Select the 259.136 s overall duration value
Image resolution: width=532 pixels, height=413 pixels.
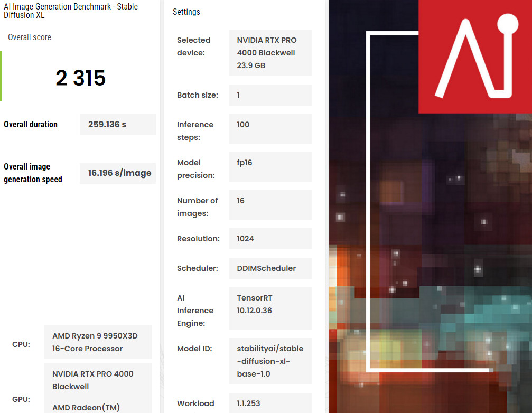117,125
